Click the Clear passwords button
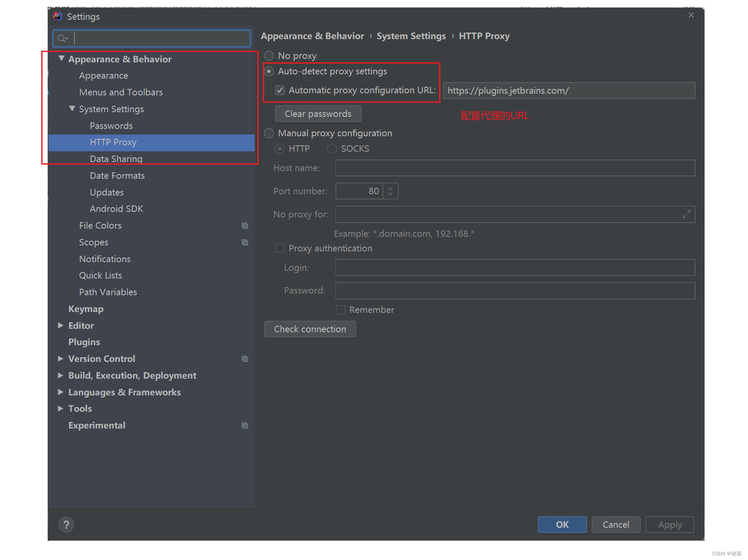This screenshot has height=560, width=748. (x=318, y=114)
